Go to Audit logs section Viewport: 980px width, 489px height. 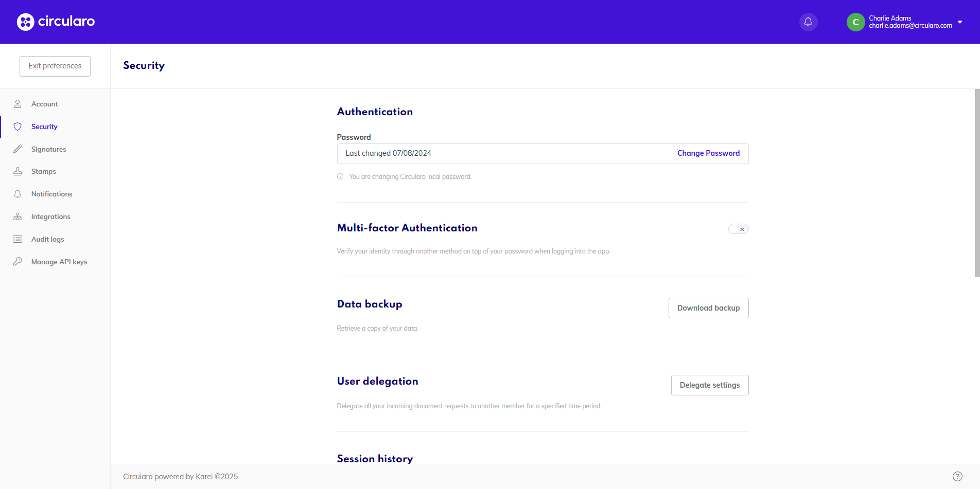pyautogui.click(x=47, y=239)
